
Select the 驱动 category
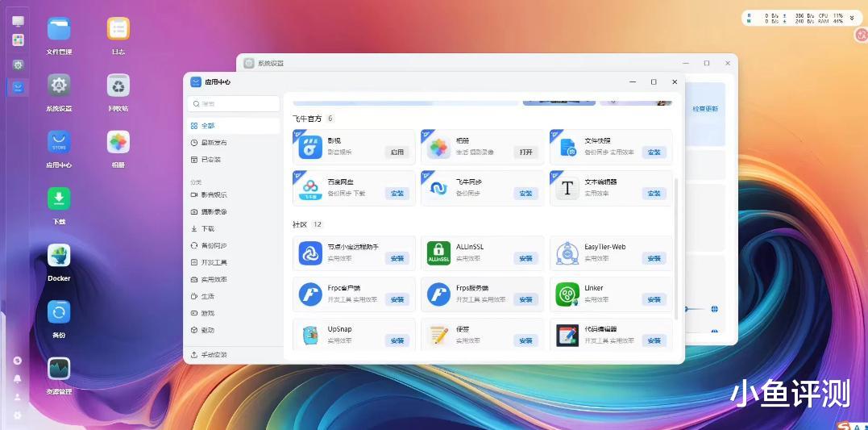[x=234, y=330]
